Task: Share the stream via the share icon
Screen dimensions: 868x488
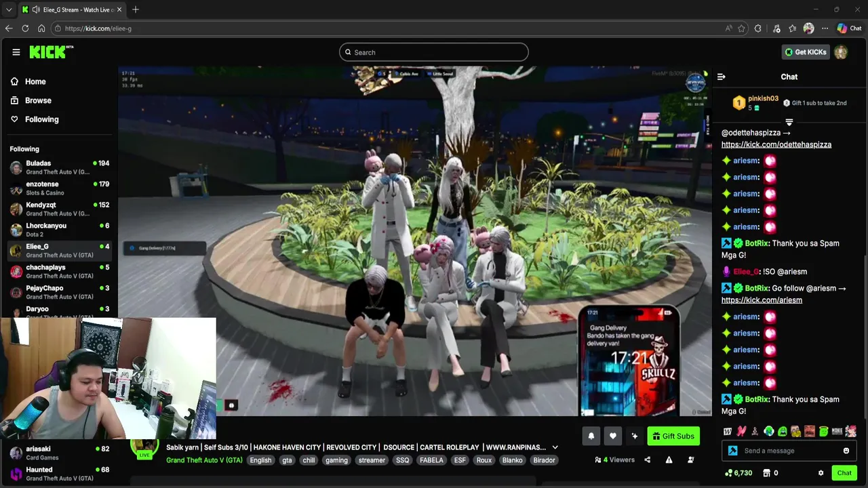Action: pyautogui.click(x=647, y=460)
